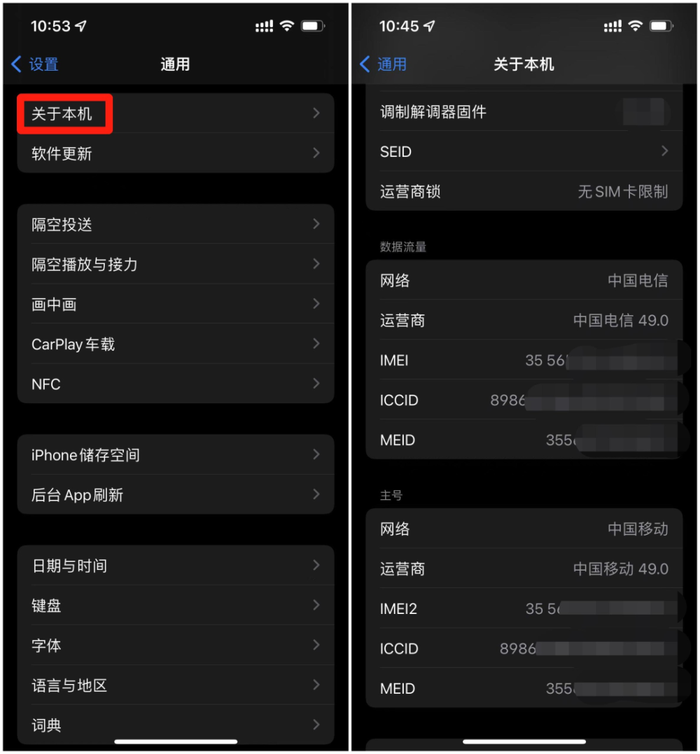Open 关于本机 row
700x754 pixels.
[176, 113]
